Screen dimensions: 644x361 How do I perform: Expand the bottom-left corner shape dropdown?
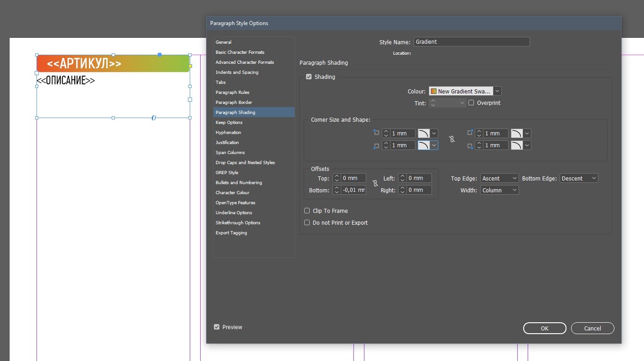pyautogui.click(x=434, y=145)
